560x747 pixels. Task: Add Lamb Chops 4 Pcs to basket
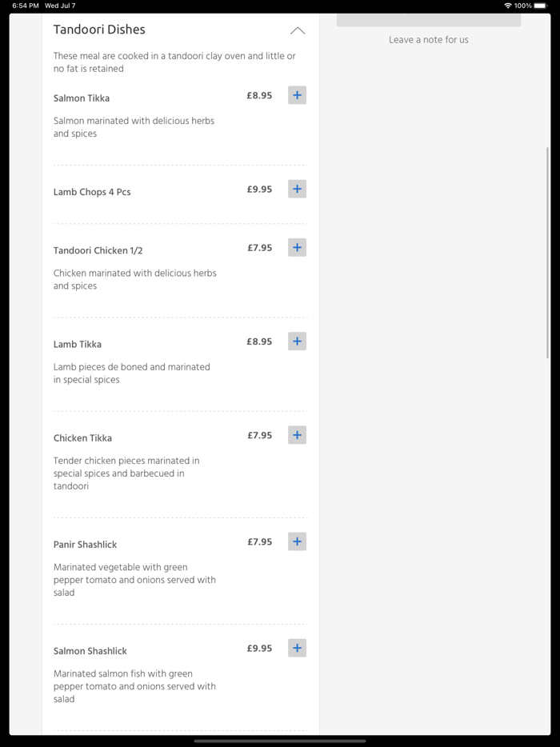point(297,190)
